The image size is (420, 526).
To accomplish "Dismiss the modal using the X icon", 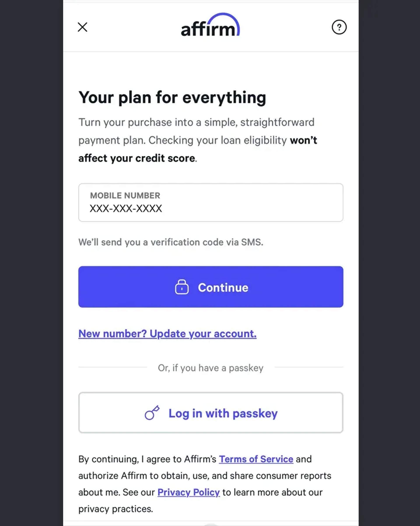I will tap(83, 27).
